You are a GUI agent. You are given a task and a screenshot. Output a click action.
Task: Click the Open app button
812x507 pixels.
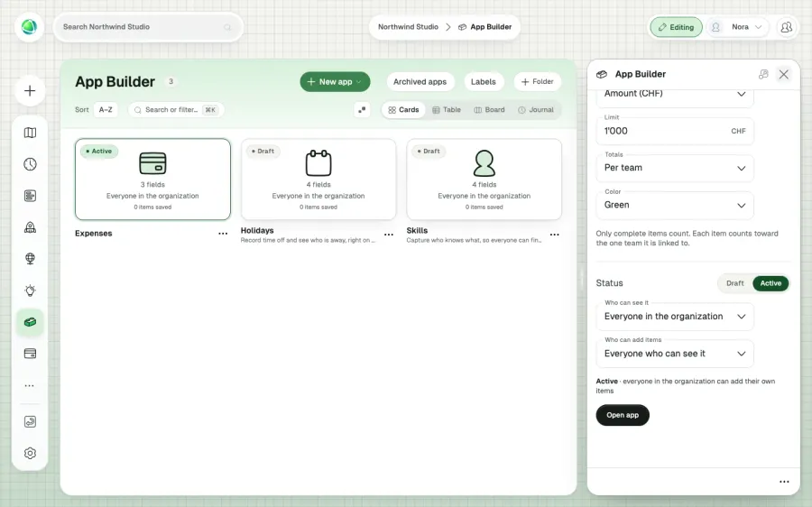point(623,415)
